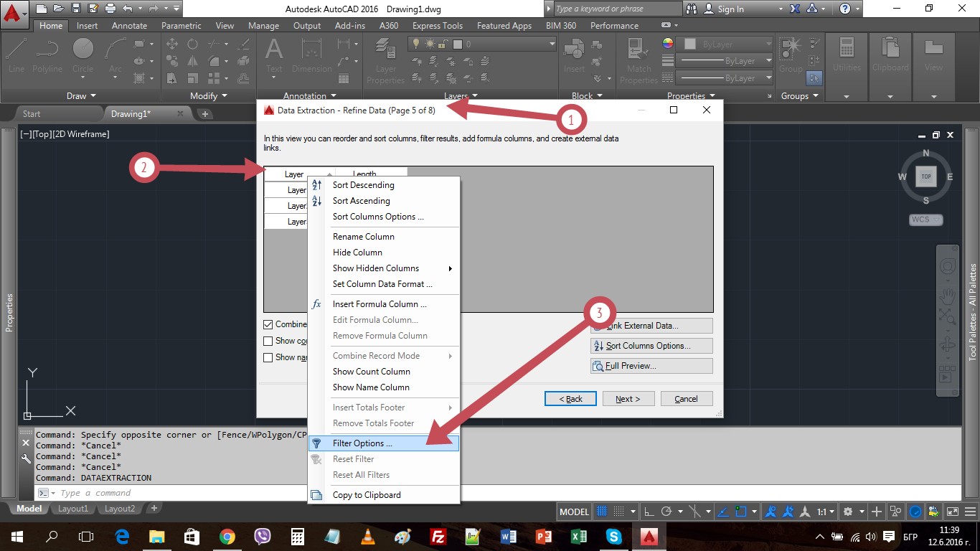Open the Excel icon in Windows taskbar

579,536
